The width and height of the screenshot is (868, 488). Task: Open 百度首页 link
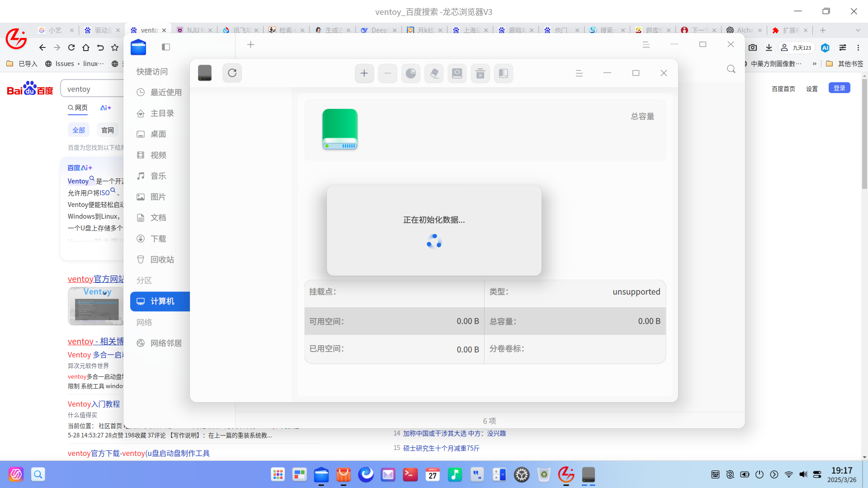783,89
